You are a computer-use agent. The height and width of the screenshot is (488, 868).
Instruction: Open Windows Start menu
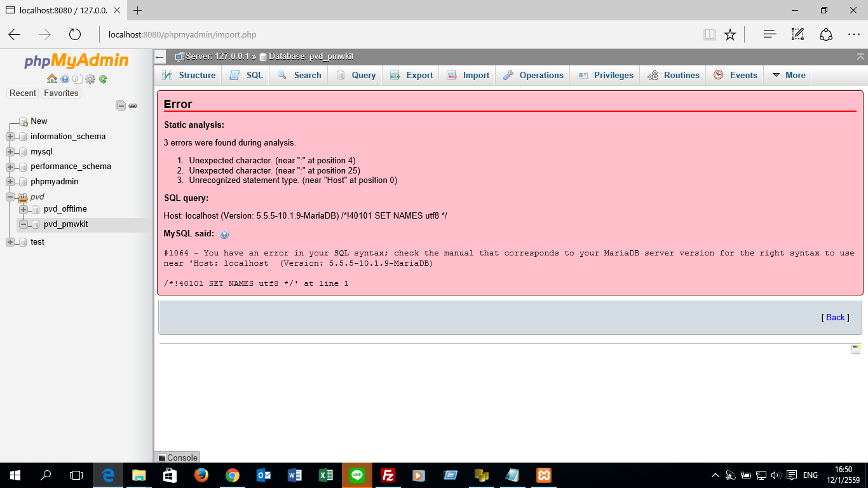[x=15, y=475]
